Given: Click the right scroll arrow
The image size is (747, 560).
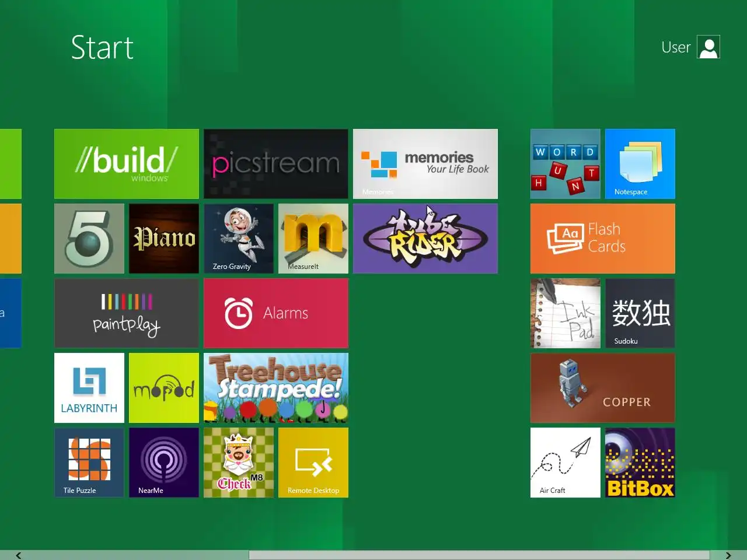Looking at the screenshot, I should click(728, 555).
